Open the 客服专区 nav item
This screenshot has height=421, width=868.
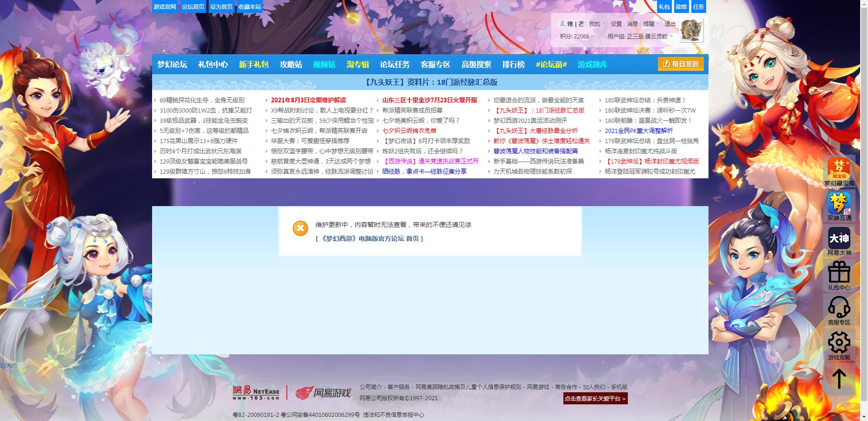(435, 64)
